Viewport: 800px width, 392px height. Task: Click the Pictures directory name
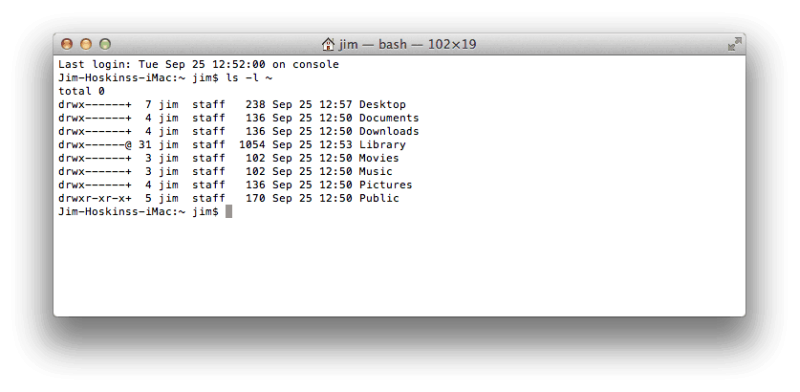pyautogui.click(x=385, y=184)
